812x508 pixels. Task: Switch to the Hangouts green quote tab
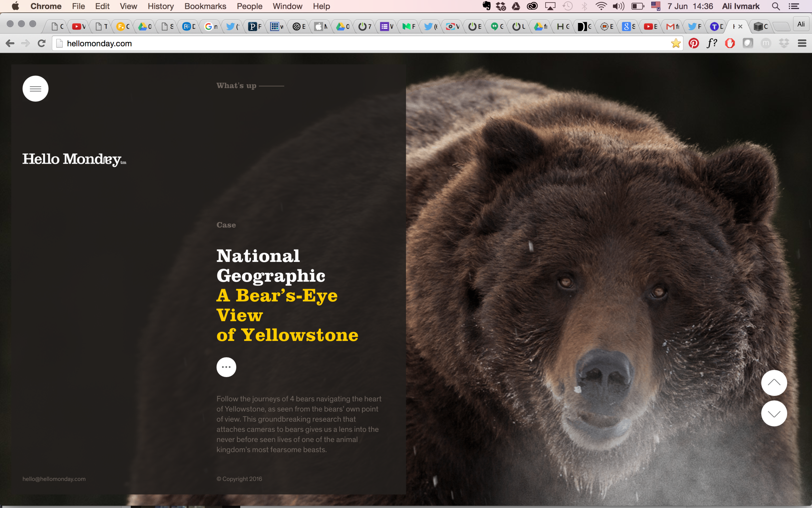coord(497,27)
